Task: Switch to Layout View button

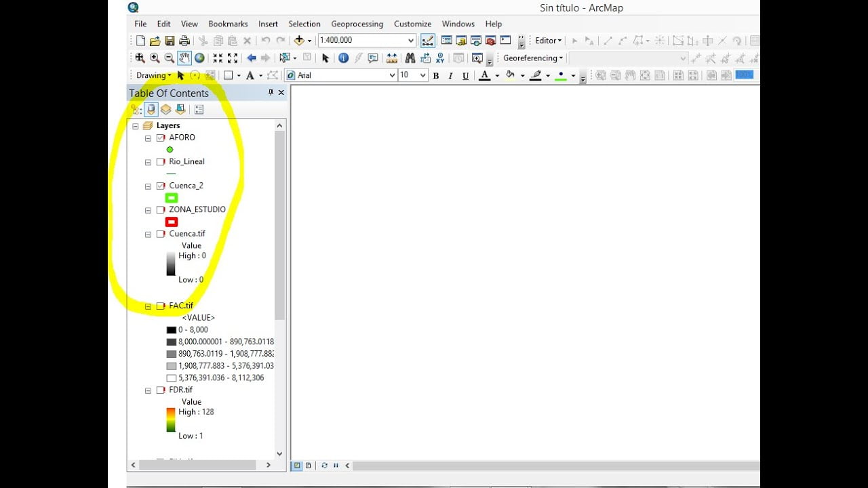Action: [309, 466]
